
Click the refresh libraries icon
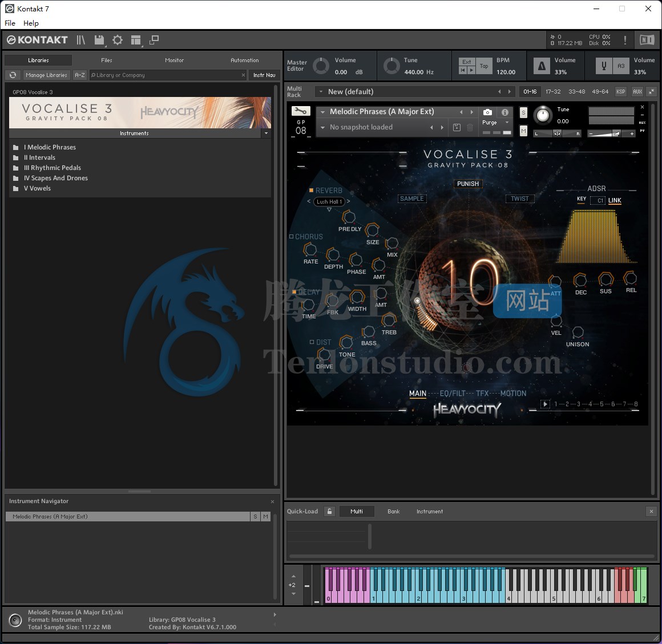[x=13, y=75]
